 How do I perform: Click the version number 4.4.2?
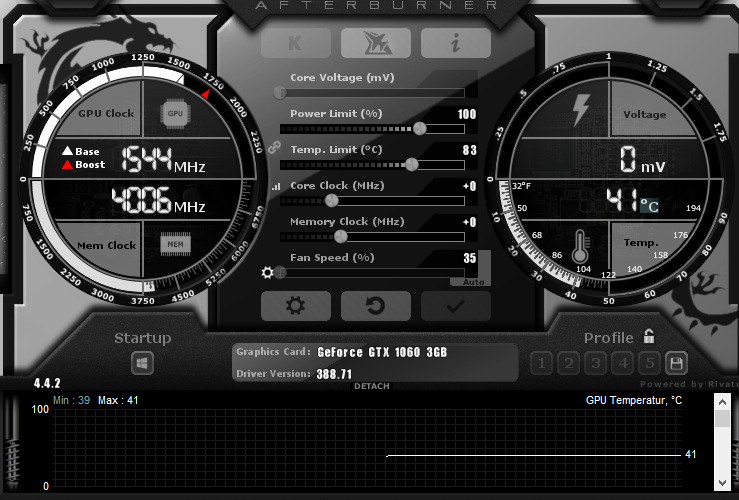click(47, 383)
